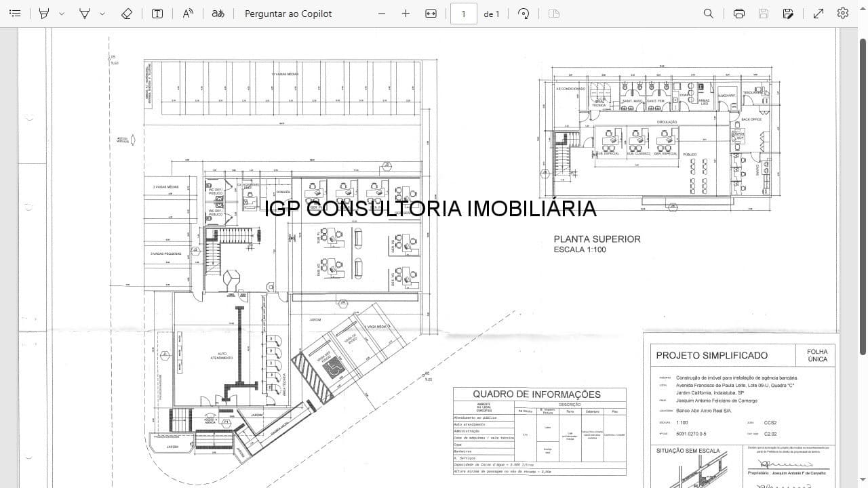Click the 5031.0270.0-5 number
868x488 pixels.
click(x=691, y=433)
